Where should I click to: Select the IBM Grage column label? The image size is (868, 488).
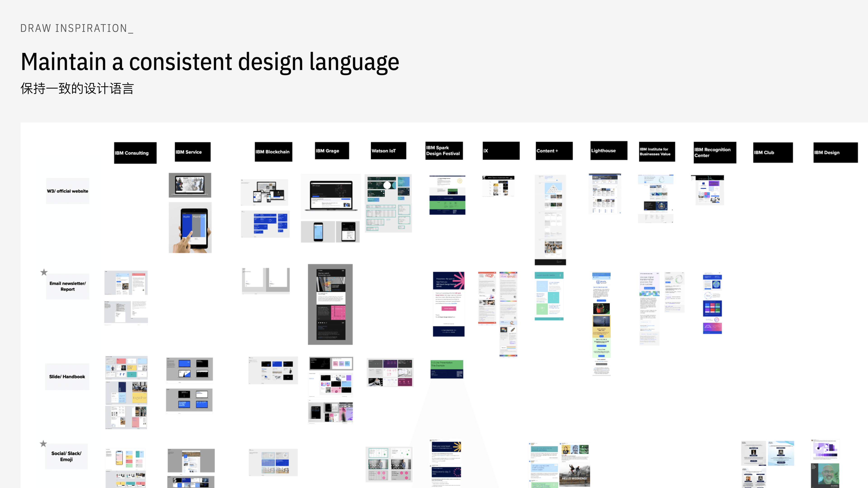(332, 150)
